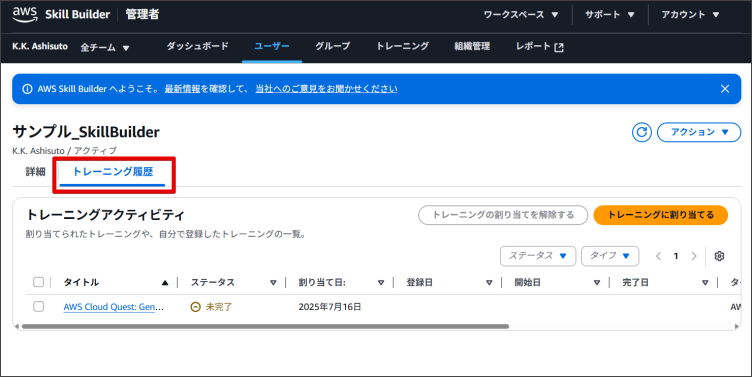
Task: Check the AWS Cloud Quest row checkbox
Action: (x=38, y=306)
